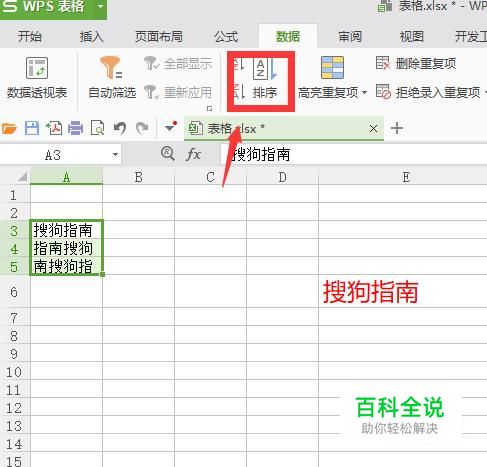Open the Insert Function fx button
The height and width of the screenshot is (467, 487).
pyautogui.click(x=193, y=155)
